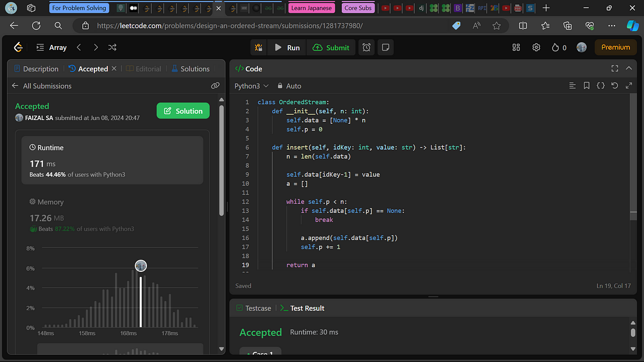644x362 pixels.
Task: Open the layout grid icon
Action: point(516,47)
